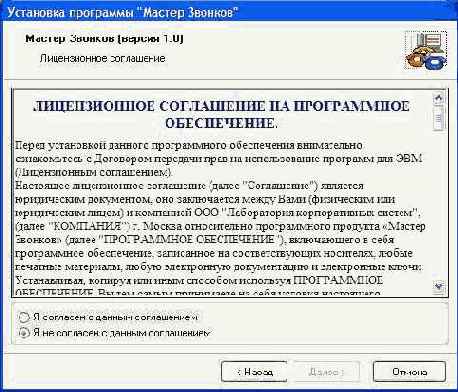Click the text "(далее "КОМПАНИЯ")" in the license
Image resolution: width=458 pixels, height=392 pixels.
click(74, 226)
